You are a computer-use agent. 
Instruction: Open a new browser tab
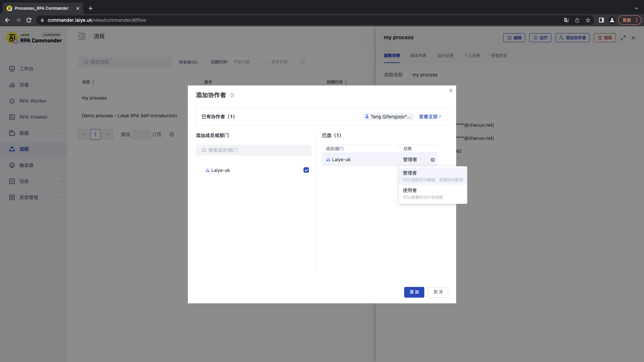coord(91,8)
